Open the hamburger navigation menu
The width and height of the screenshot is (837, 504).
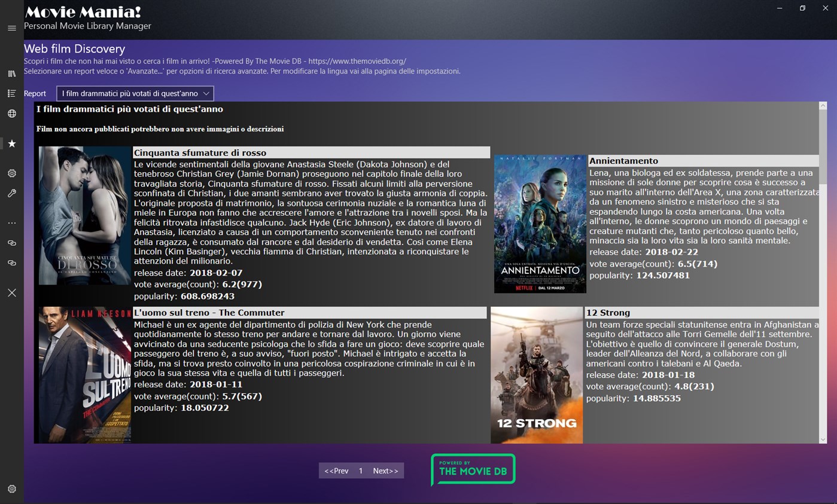click(x=11, y=28)
